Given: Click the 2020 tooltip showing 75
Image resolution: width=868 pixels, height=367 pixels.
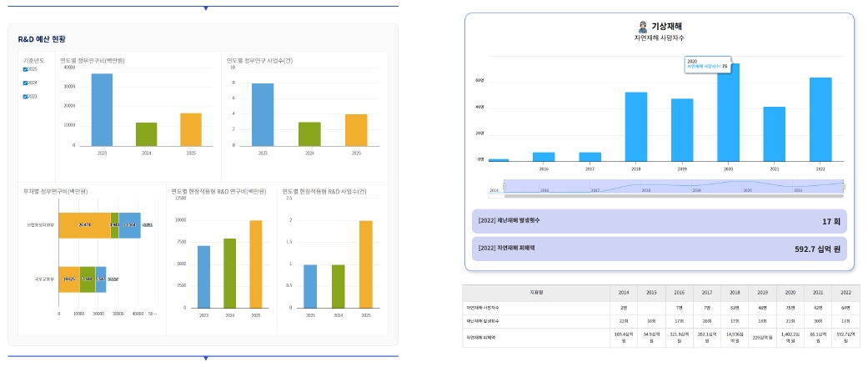Looking at the screenshot, I should [x=707, y=63].
